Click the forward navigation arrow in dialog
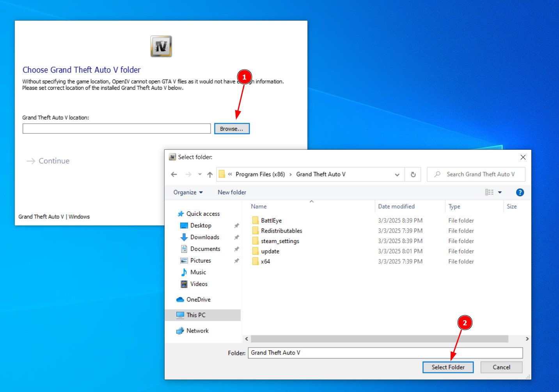 click(x=188, y=174)
